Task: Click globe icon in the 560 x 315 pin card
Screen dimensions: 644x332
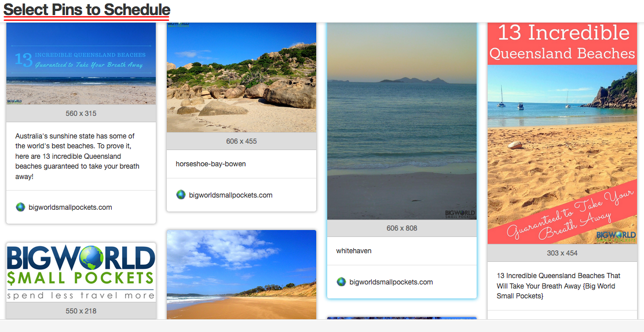Action: (20, 207)
